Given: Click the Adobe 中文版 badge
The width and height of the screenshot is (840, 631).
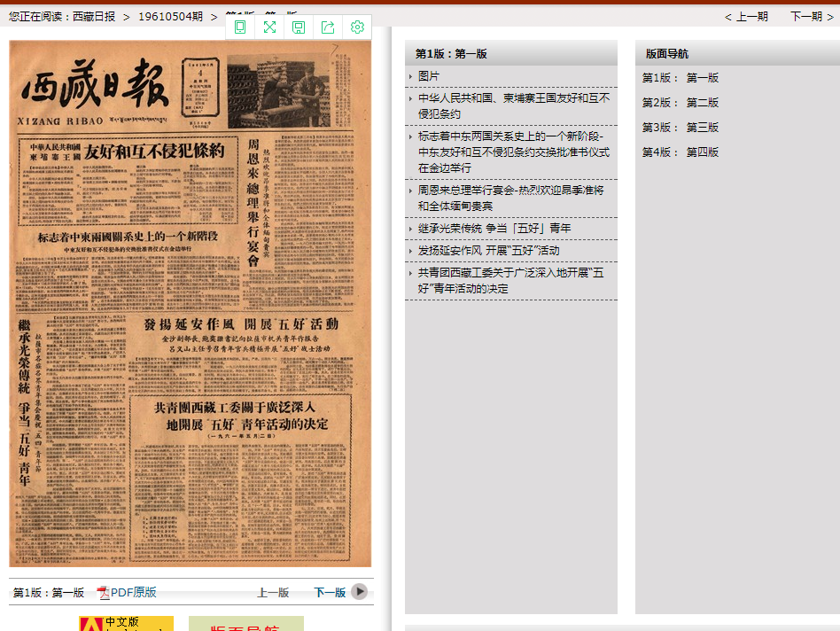Looking at the screenshot, I should (127, 624).
